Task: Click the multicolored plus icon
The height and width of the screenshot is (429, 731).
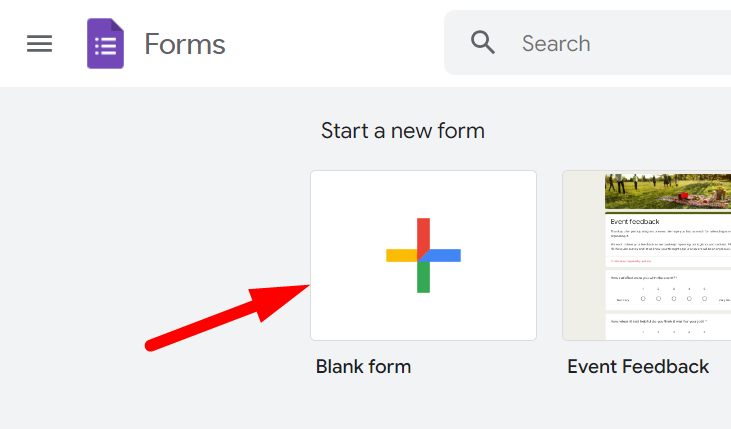Action: point(423,255)
